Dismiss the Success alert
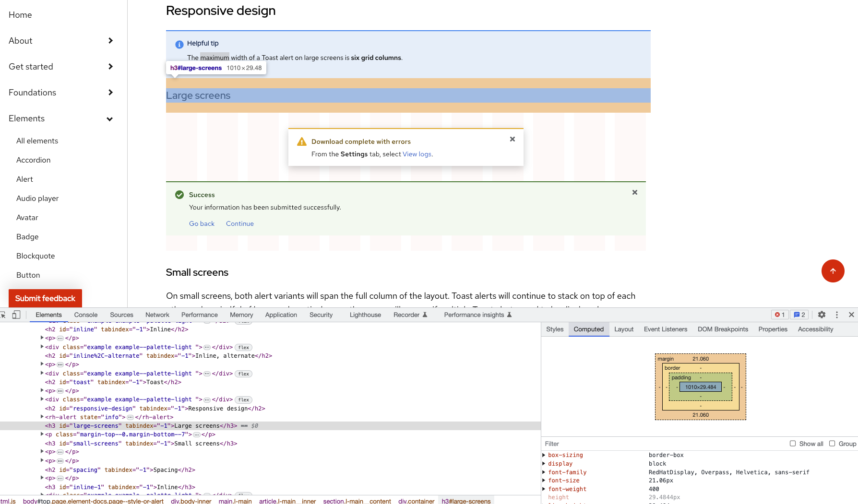This screenshot has width=858, height=504. 634,192
